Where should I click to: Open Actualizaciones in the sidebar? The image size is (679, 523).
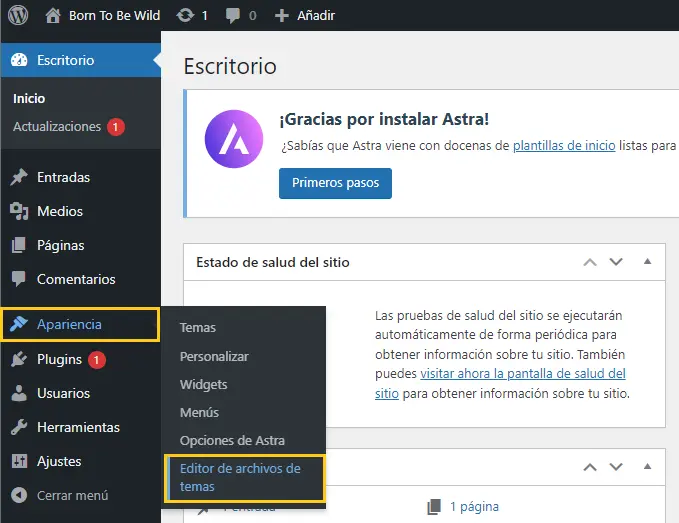(x=57, y=126)
